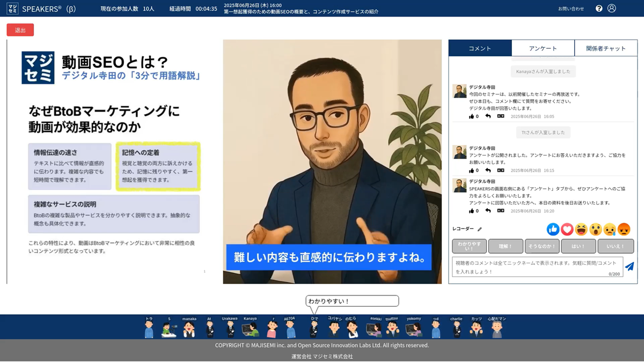Send a heart reaction emoji
This screenshot has width=644, height=362.
click(567, 230)
